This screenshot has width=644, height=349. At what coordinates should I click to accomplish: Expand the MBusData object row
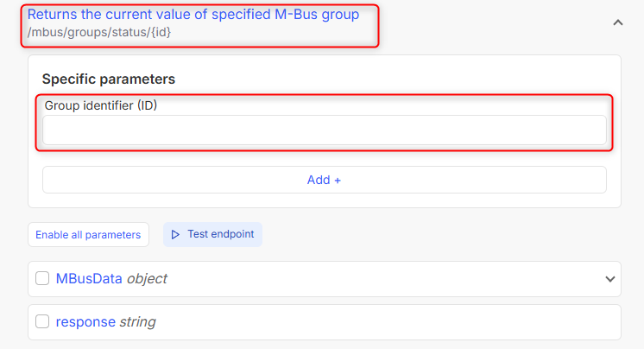(611, 279)
